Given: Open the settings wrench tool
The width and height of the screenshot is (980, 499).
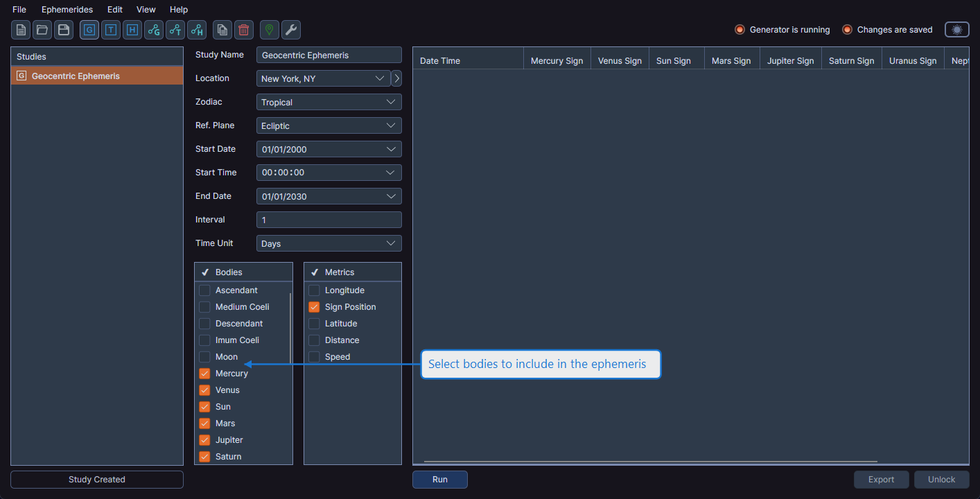Looking at the screenshot, I should (x=290, y=30).
